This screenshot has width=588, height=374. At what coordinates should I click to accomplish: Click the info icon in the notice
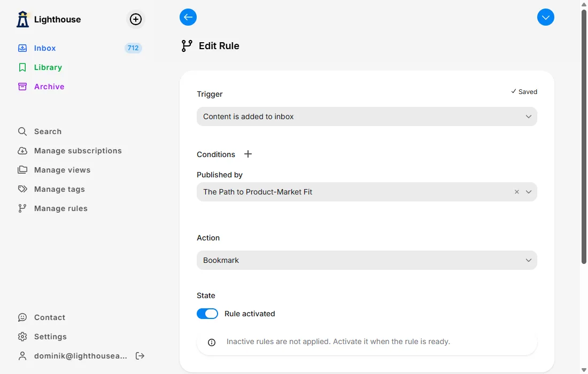(212, 342)
